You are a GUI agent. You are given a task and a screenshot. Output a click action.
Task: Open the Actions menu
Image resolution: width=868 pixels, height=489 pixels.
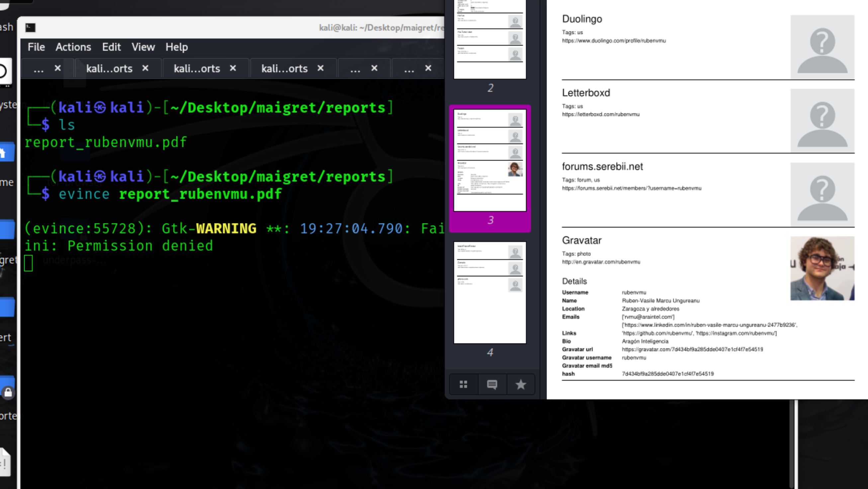73,47
